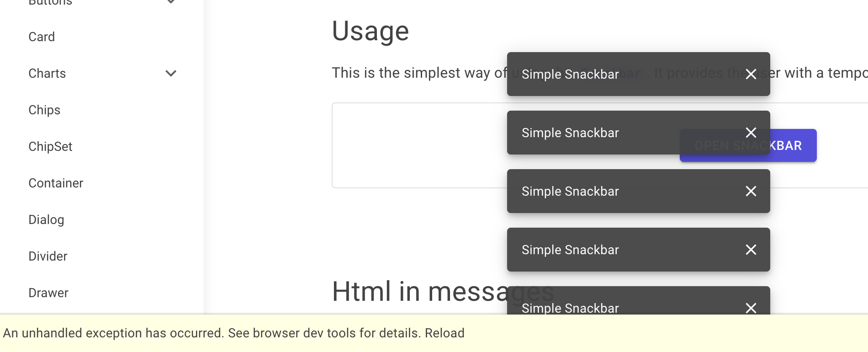Open the Card component page
868x352 pixels.
pyautogui.click(x=42, y=37)
